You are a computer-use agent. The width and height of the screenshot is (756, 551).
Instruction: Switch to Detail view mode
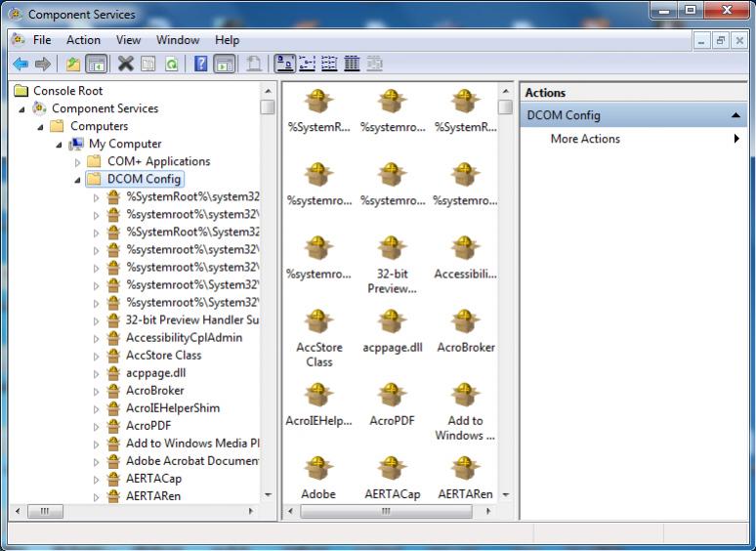point(352,64)
